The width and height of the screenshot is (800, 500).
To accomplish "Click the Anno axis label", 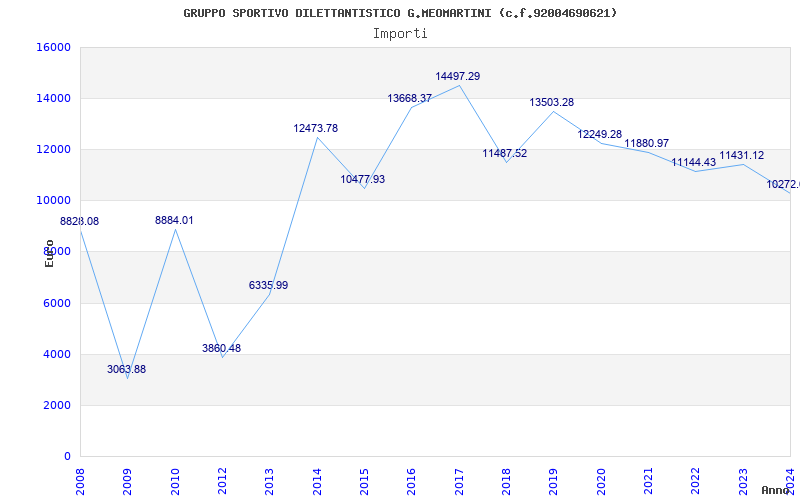I will pos(774,490).
